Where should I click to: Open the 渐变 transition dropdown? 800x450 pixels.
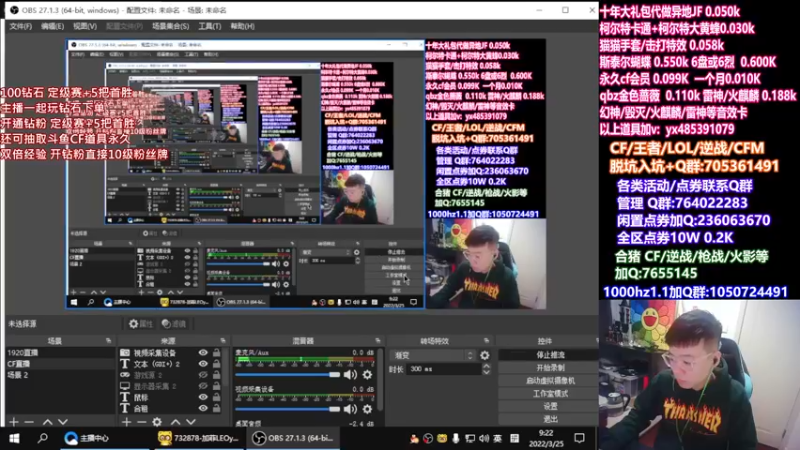(433, 355)
